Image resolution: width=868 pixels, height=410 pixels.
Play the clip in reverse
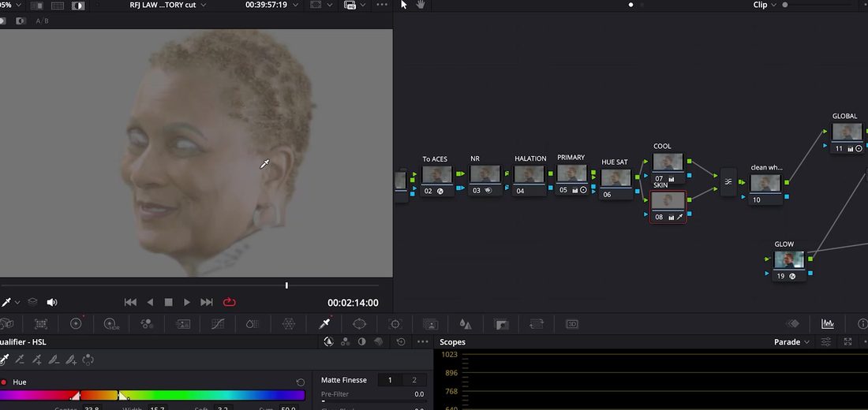point(150,302)
